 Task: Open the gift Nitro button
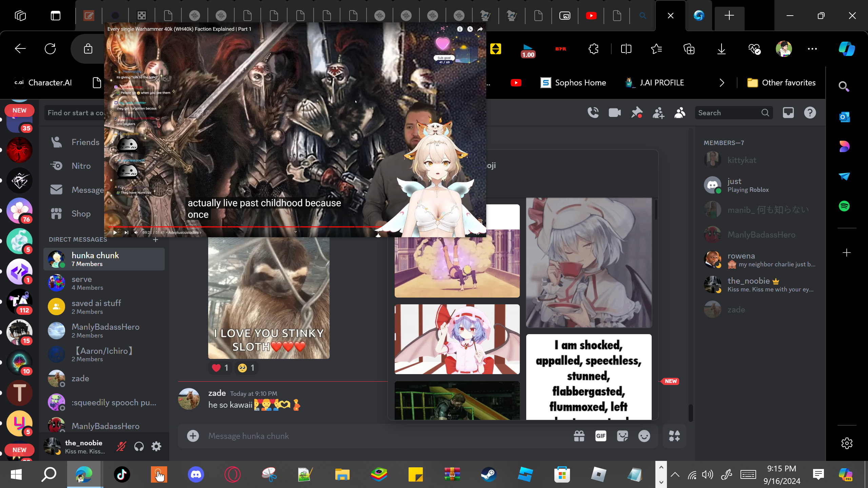[x=579, y=436]
